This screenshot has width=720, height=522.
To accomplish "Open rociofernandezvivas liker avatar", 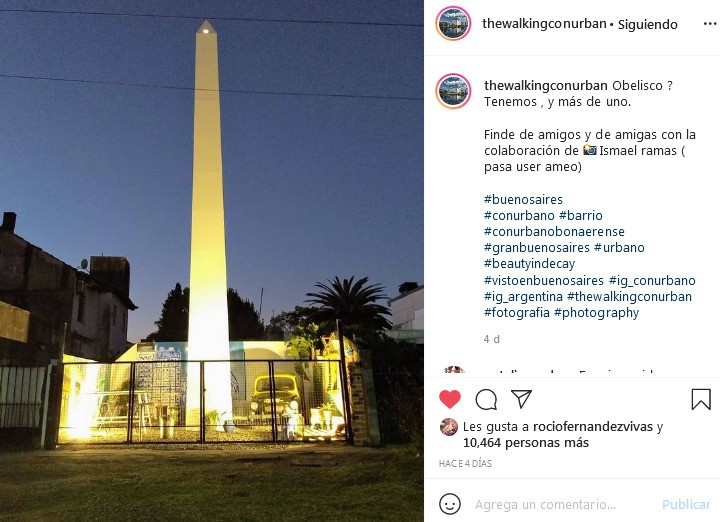I will point(449,427).
